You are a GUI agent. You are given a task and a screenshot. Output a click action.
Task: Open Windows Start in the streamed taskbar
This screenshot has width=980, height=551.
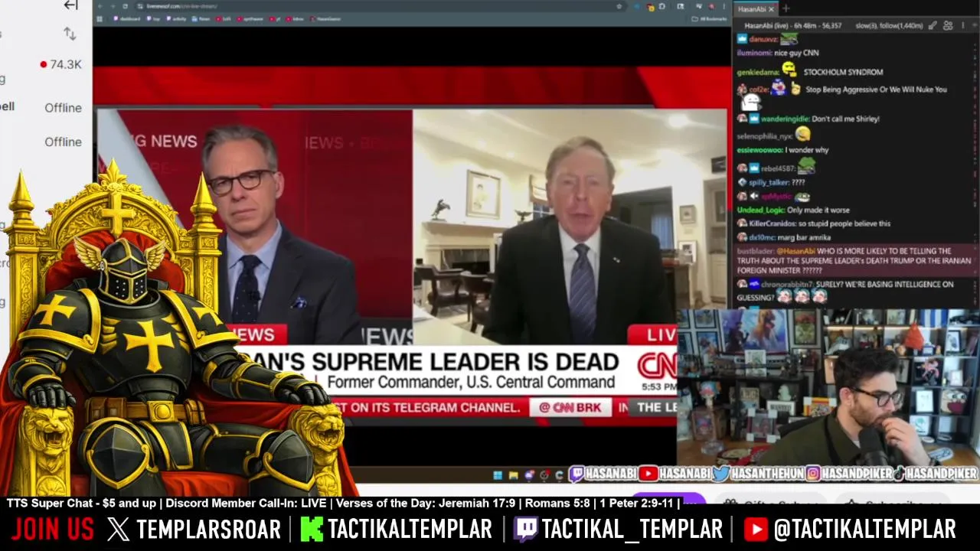(498, 475)
